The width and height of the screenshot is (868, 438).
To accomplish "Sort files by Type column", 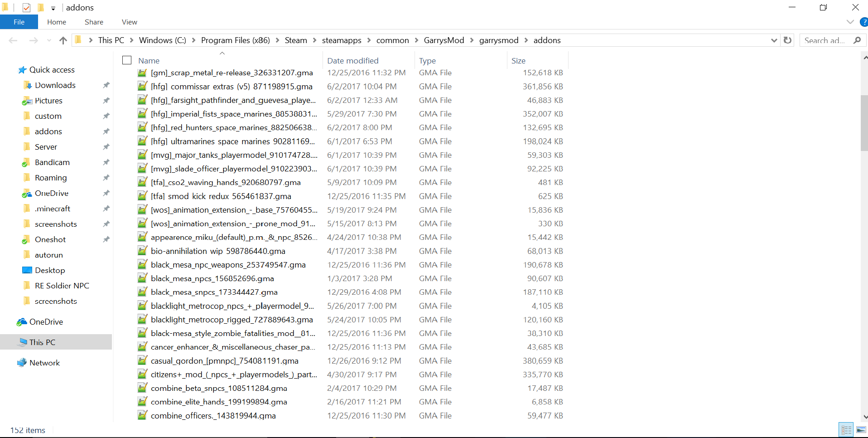I will pyautogui.click(x=427, y=61).
